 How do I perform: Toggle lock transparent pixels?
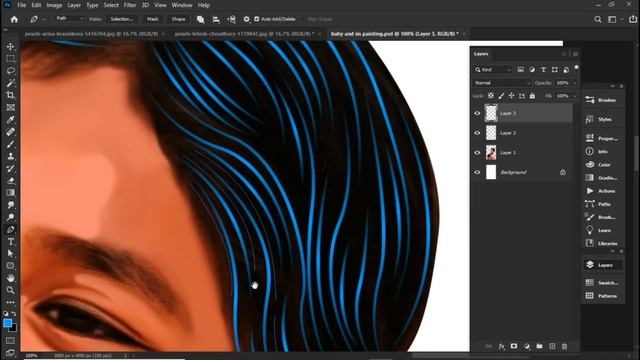pos(491,96)
